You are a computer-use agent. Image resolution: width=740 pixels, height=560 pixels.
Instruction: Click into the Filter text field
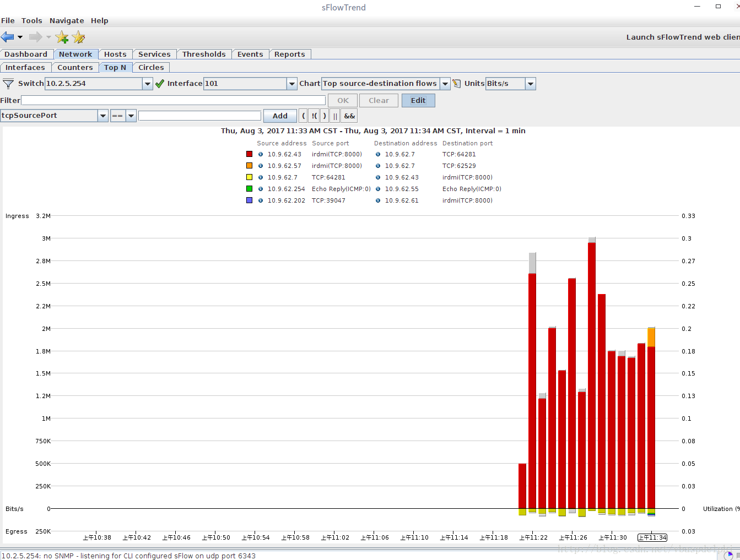173,100
